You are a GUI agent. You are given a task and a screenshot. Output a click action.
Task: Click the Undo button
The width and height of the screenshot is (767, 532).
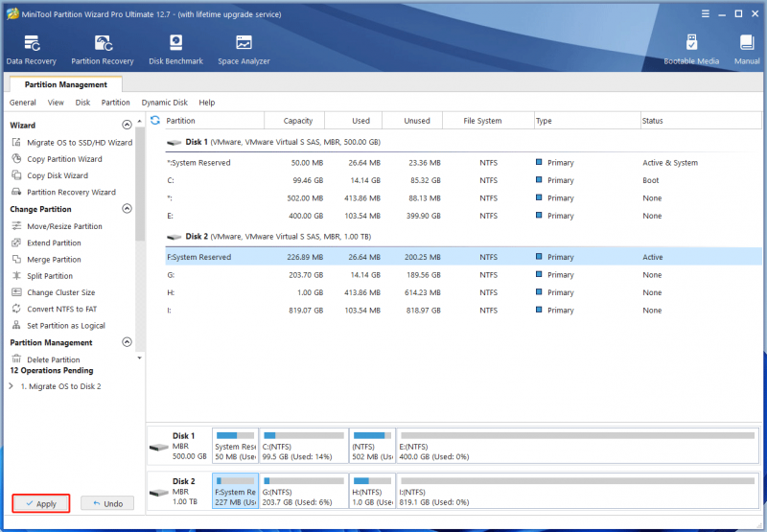click(x=107, y=503)
